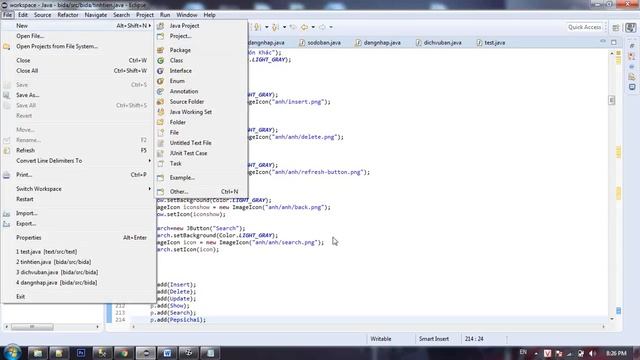Click the Task icon in New submenu
Screen dimensions: 640x360
tap(160, 163)
